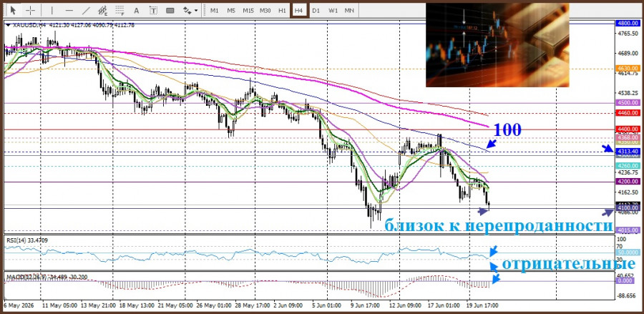Click the 11 May 05:00 time label
The height and width of the screenshot is (314, 644).
point(59,305)
